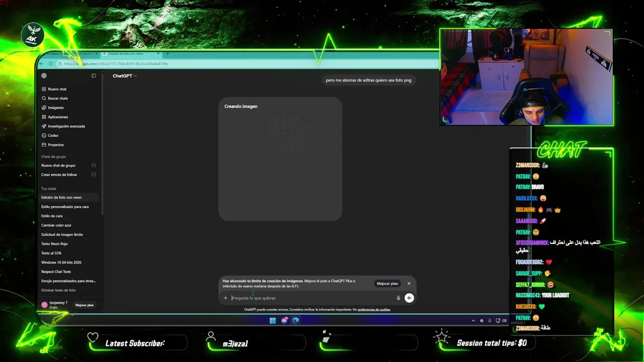The width and height of the screenshot is (644, 362).
Task: Click the microphone dictation icon
Action: click(x=398, y=298)
